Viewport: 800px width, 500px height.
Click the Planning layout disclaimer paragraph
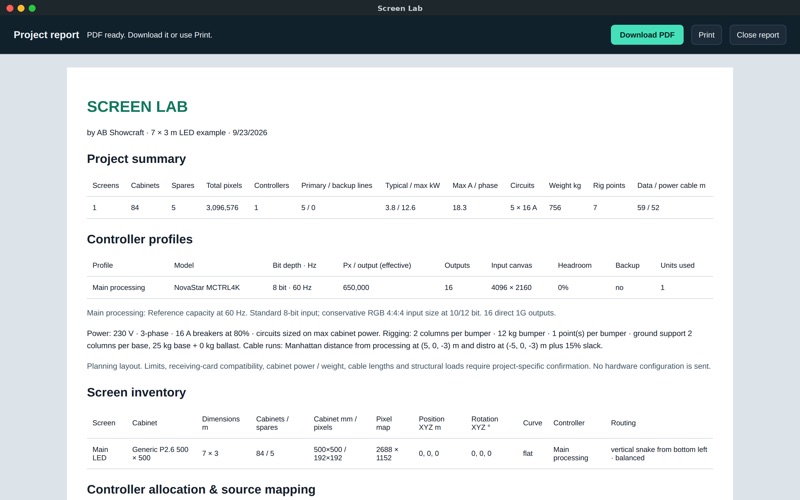pos(398,366)
